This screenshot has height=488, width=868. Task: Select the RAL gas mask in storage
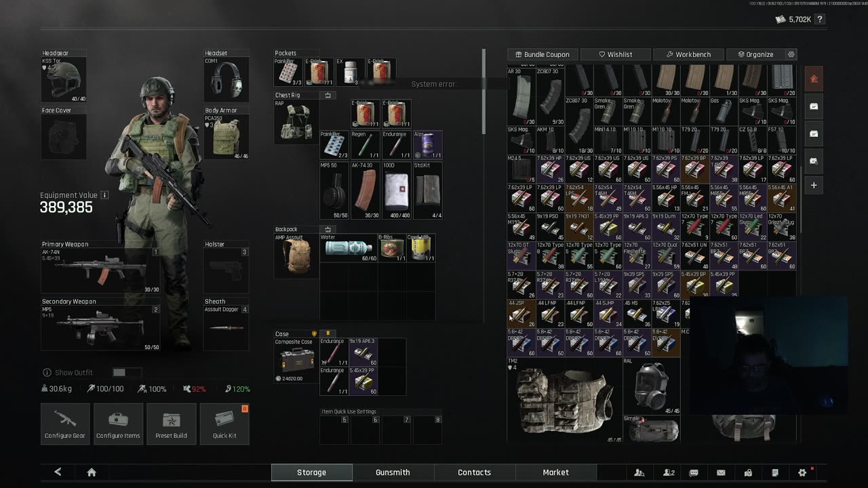(651, 386)
